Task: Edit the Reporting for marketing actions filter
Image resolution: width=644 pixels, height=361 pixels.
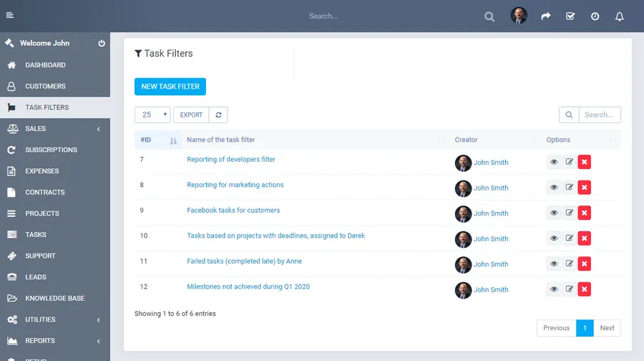Action: click(x=570, y=188)
